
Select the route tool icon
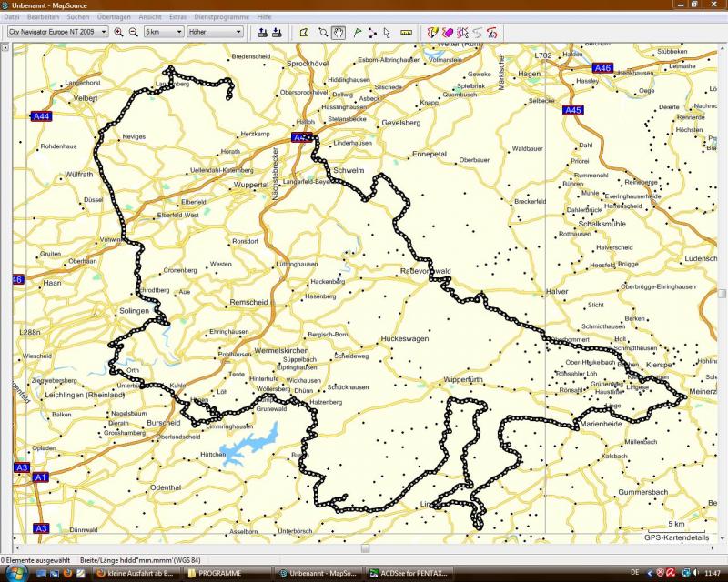[372, 32]
